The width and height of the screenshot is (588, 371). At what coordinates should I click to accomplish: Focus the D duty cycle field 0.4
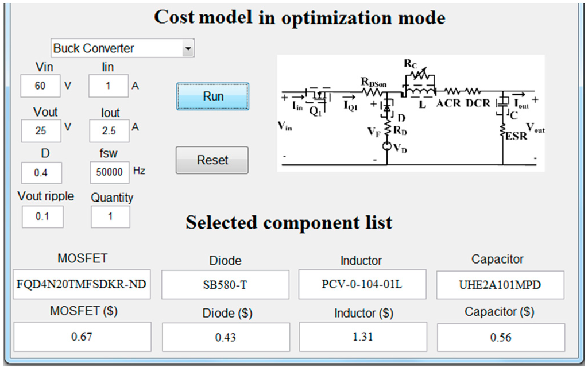tap(41, 173)
